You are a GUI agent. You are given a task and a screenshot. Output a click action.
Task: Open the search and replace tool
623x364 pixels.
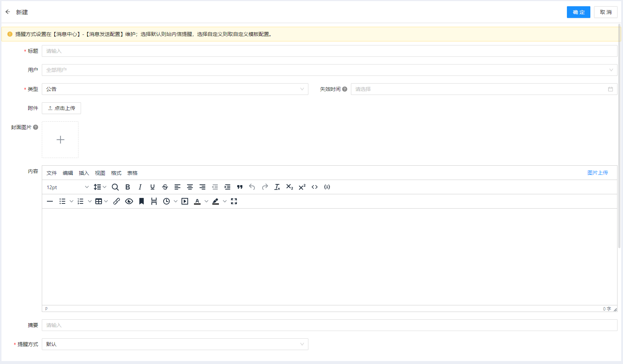pos(115,187)
